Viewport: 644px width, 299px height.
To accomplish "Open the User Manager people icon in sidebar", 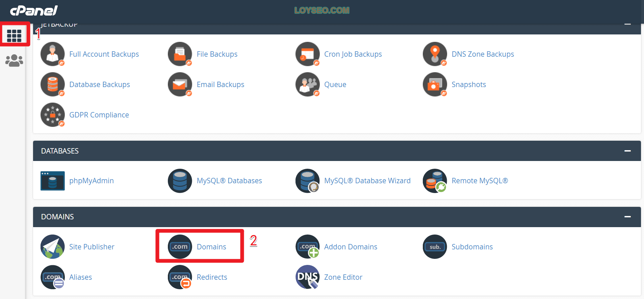I will [x=14, y=61].
